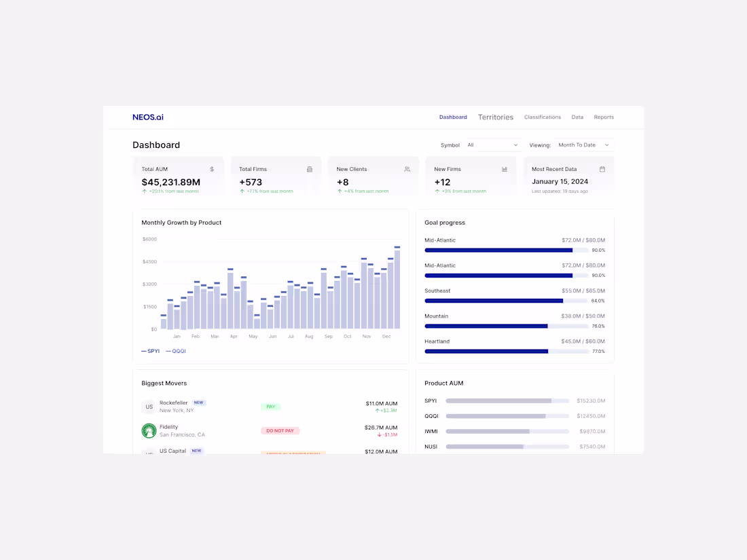Screen dimensions: 747x560
Task: Toggle the SPYI series in the chart legend
Action: coord(151,351)
